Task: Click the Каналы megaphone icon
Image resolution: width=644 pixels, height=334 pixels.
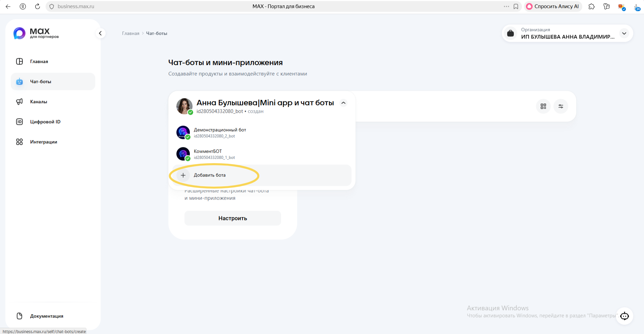Action: coord(19,102)
